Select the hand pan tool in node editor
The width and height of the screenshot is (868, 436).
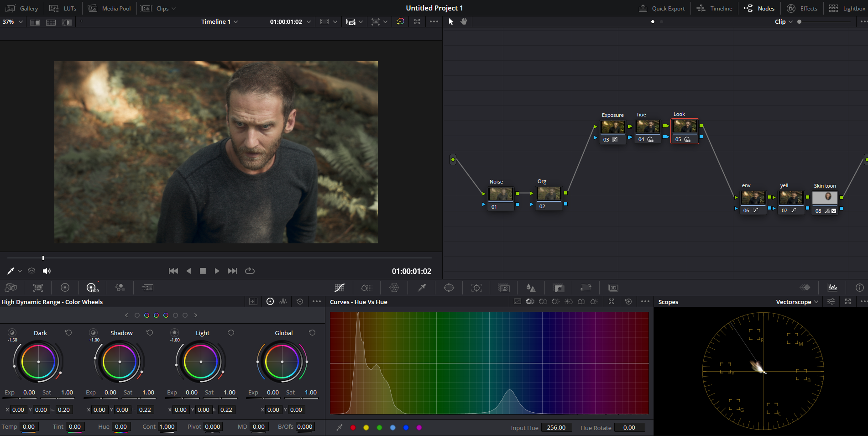464,21
